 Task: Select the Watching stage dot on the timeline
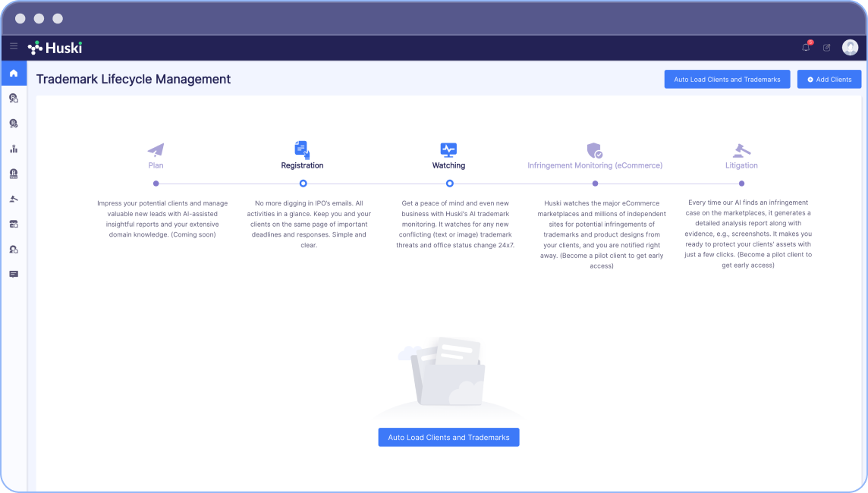[448, 183]
